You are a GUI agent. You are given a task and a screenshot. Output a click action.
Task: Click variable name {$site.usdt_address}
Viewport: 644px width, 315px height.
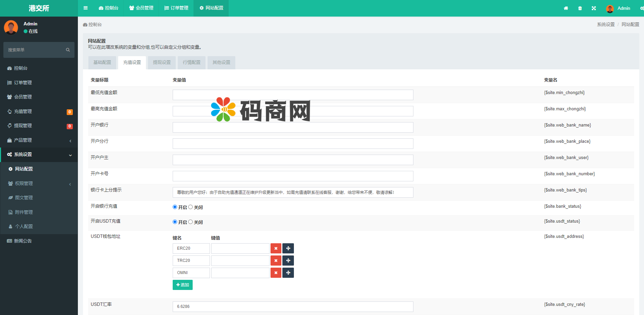click(x=564, y=237)
